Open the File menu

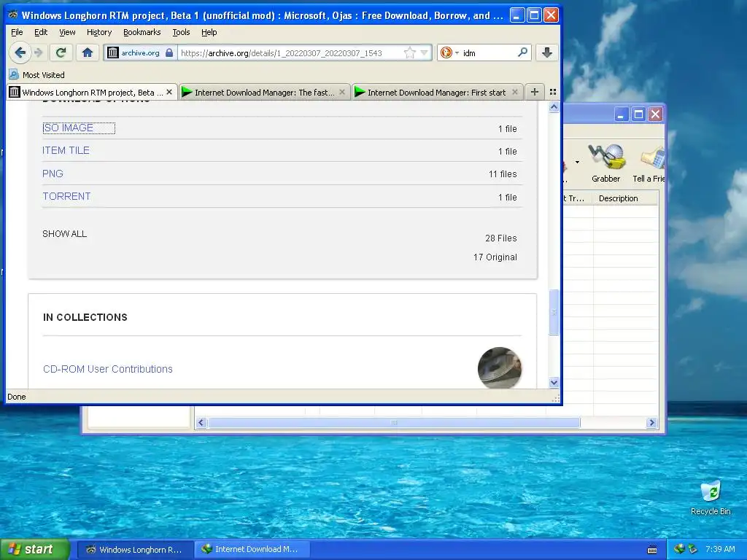coord(17,32)
